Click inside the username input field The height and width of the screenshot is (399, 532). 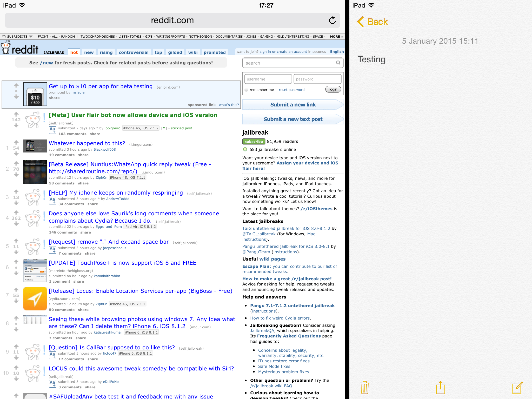[x=268, y=79]
